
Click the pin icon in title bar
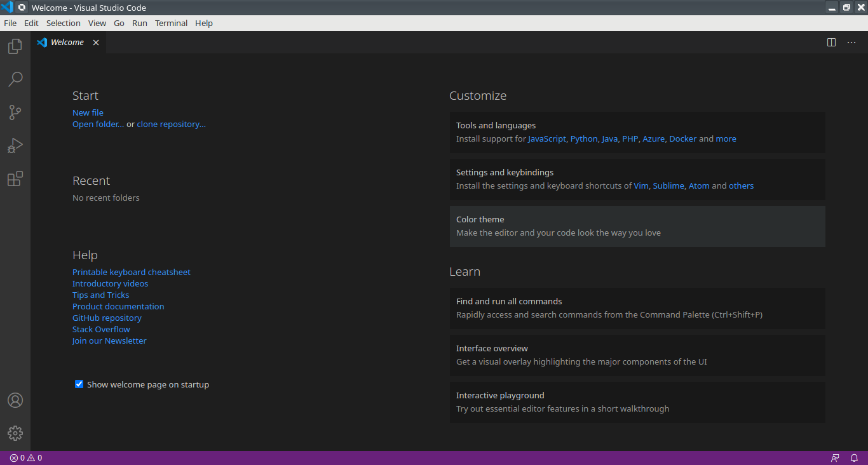22,8
